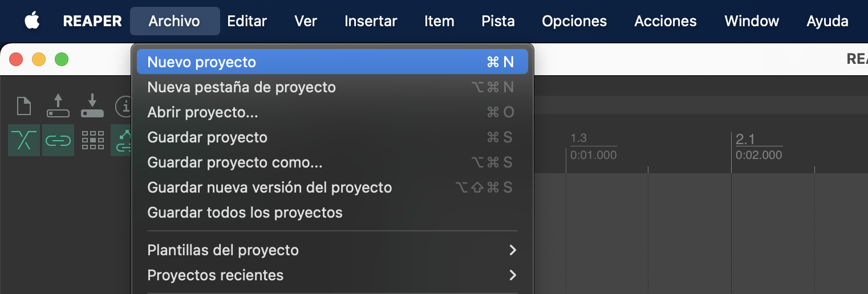The height and width of the screenshot is (294, 868).
Task: Toggle item grouping link button
Action: [x=58, y=140]
